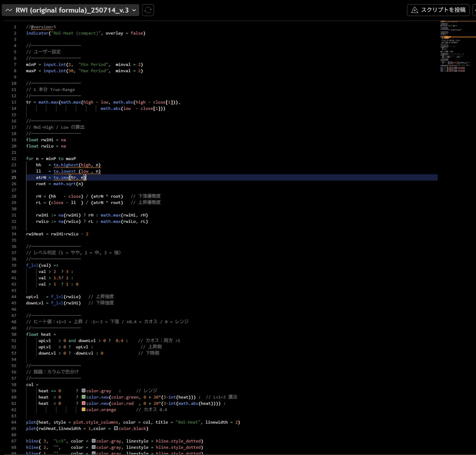The height and width of the screenshot is (455, 476).
Task: Click the math.sqrt call on line 26
Action: tap(68, 184)
